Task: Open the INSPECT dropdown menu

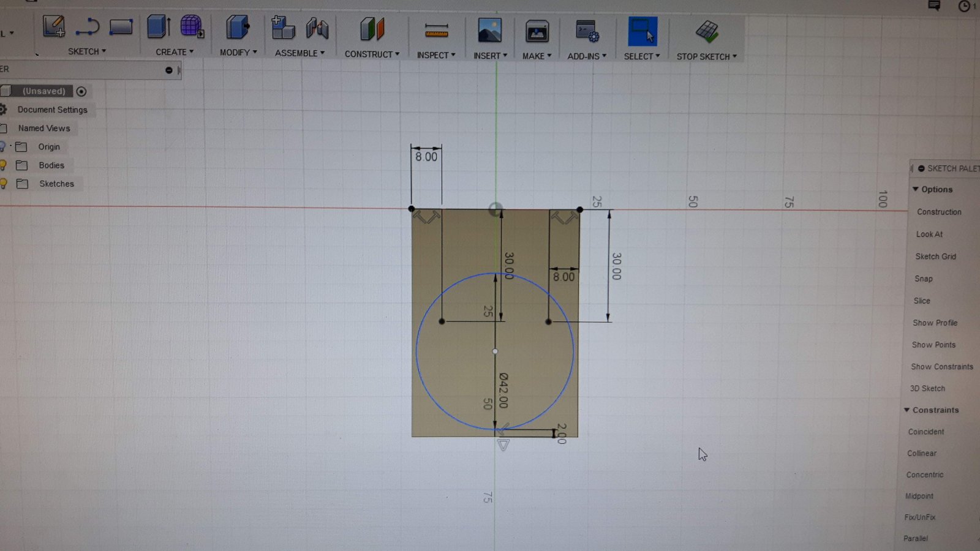Action: pyautogui.click(x=436, y=55)
